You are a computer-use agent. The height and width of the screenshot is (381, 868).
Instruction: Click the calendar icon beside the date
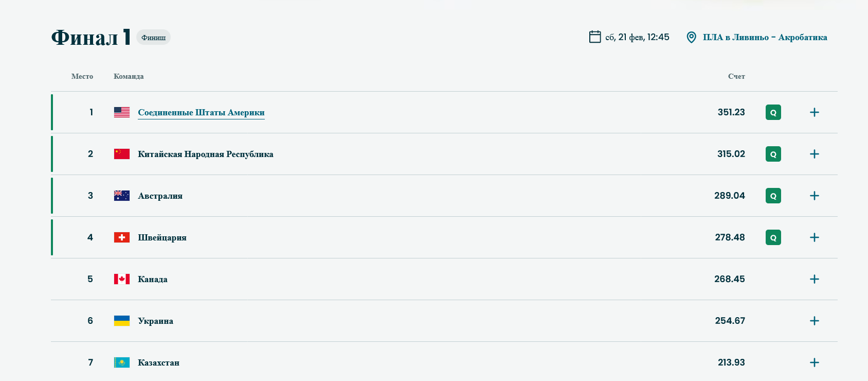595,37
